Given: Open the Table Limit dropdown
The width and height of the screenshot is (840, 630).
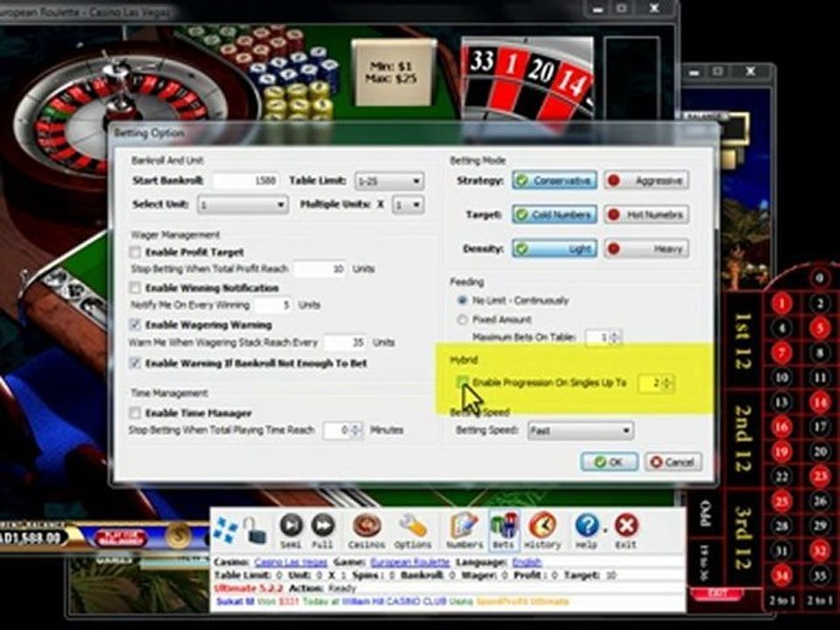Looking at the screenshot, I should (x=389, y=181).
